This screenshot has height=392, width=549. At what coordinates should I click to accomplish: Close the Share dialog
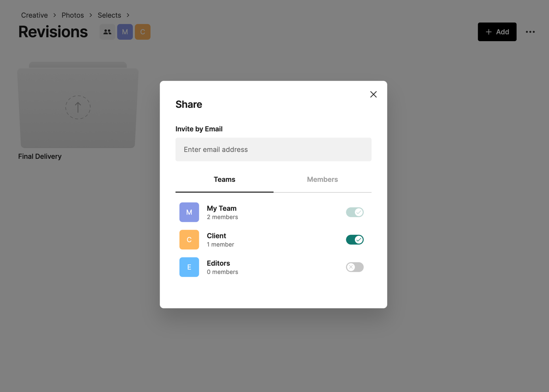point(373,94)
